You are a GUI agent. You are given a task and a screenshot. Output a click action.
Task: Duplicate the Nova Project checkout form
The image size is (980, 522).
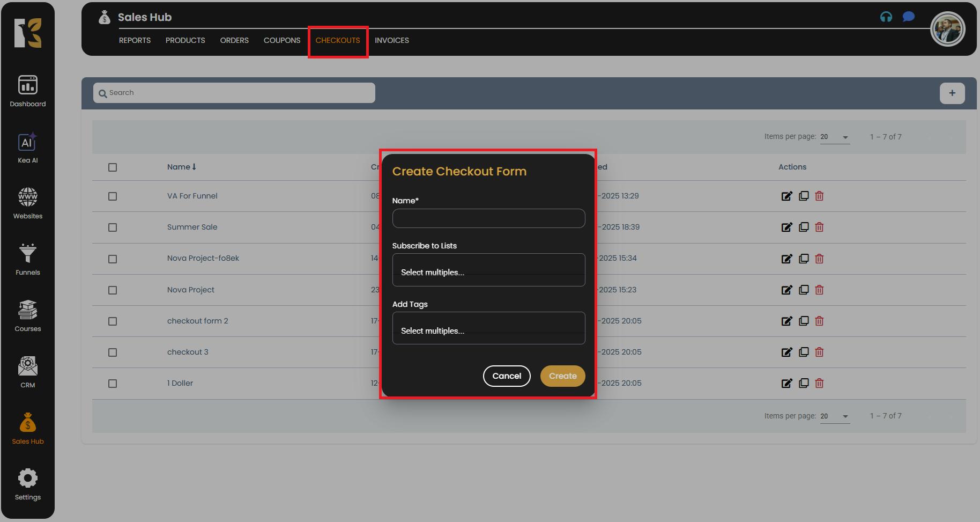803,290
